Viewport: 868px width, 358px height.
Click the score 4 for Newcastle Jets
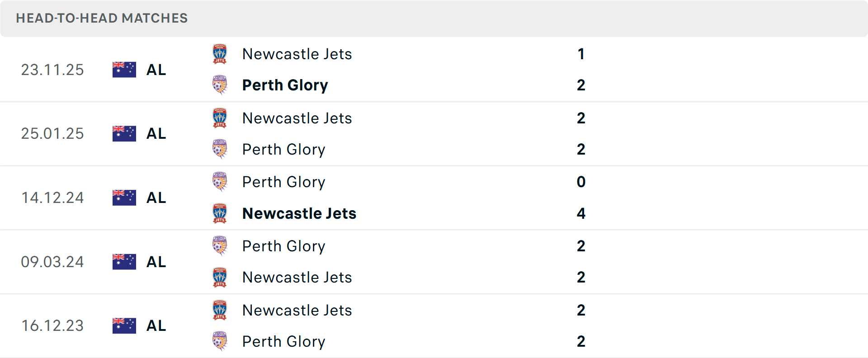click(x=581, y=213)
